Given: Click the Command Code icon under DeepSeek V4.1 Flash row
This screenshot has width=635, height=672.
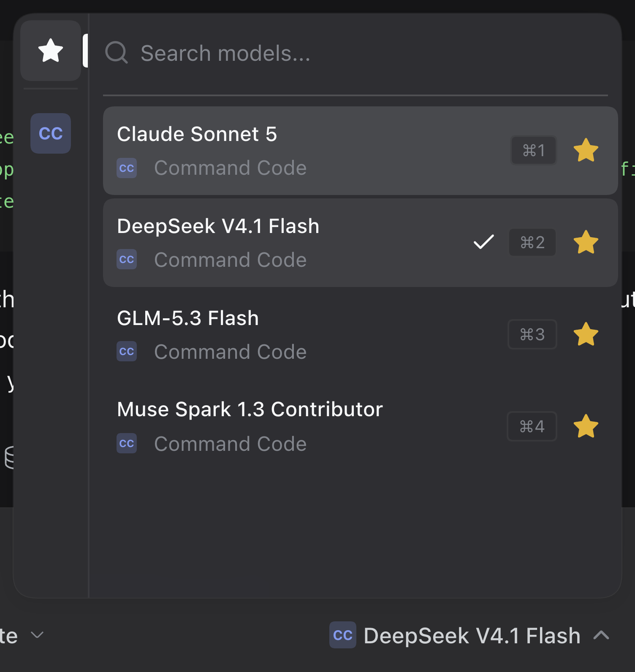Looking at the screenshot, I should tap(127, 260).
